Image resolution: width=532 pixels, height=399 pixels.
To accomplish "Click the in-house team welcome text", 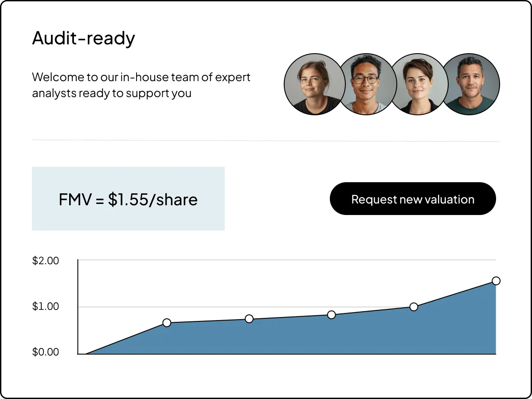I will tap(141, 85).
